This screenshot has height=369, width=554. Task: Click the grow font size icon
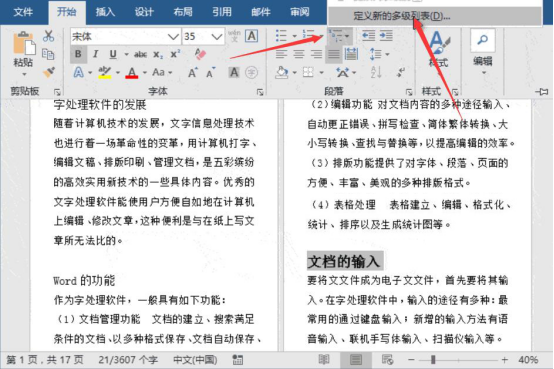point(193,73)
